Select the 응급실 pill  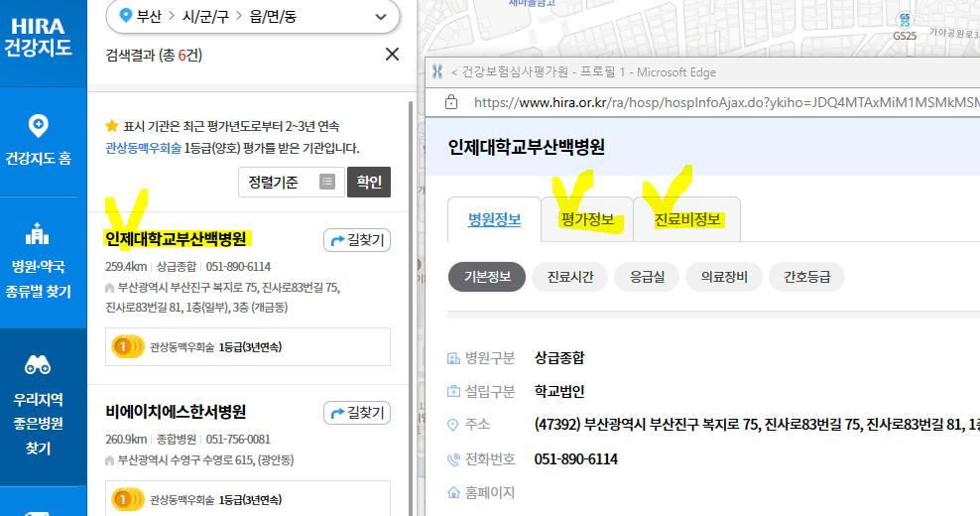(647, 277)
